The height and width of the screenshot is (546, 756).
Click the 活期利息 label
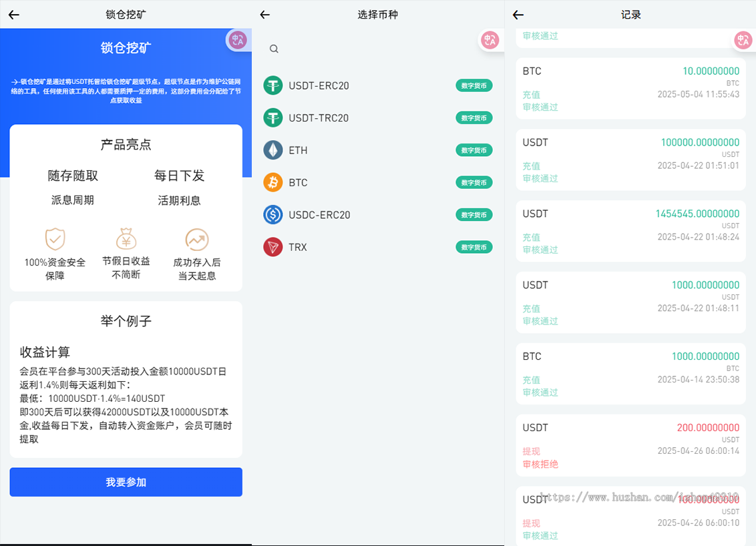tap(179, 200)
